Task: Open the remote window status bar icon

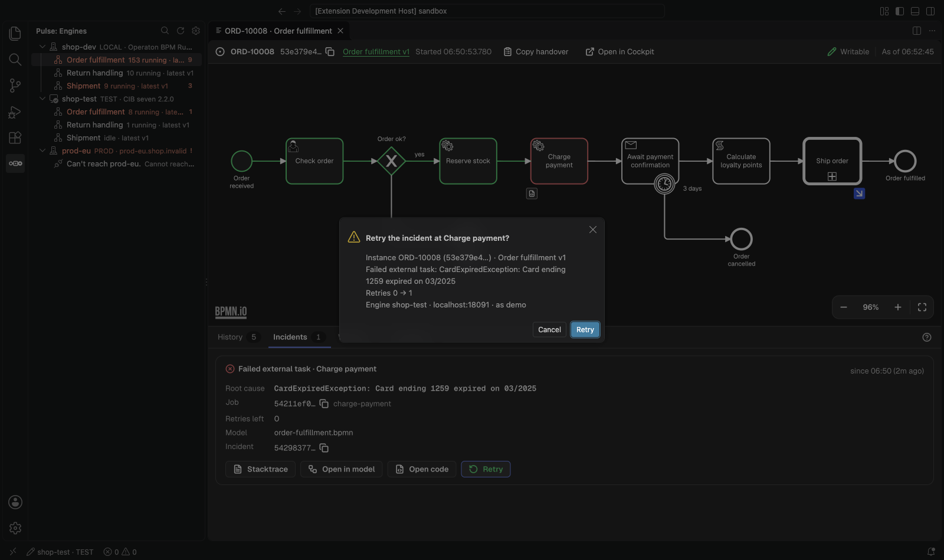Action: click(13, 552)
